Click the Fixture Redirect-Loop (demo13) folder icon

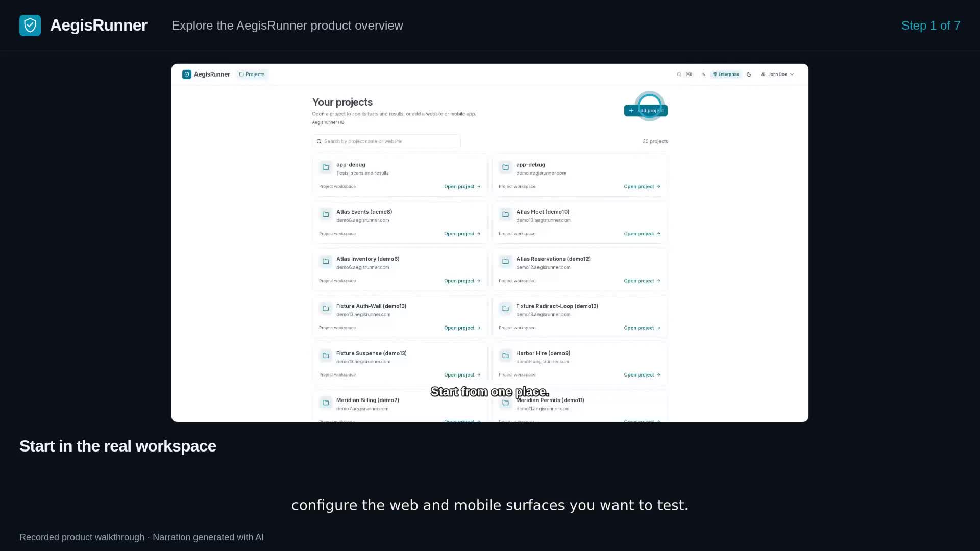505,309
